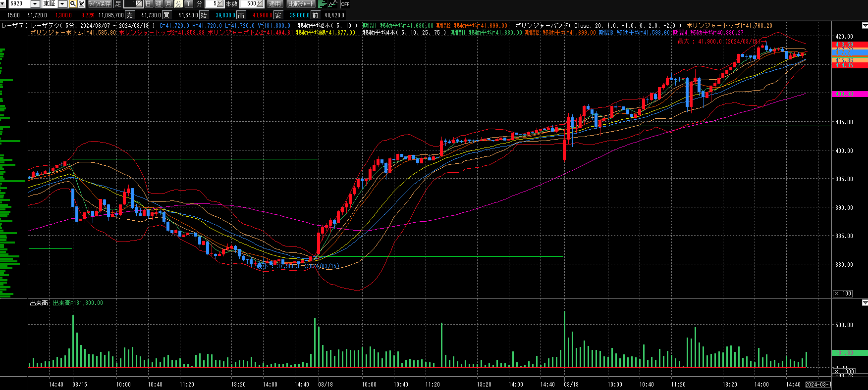This screenshot has height=390, width=868.
Task: Click the spinner next to minutes value 5
Action: point(220,4)
